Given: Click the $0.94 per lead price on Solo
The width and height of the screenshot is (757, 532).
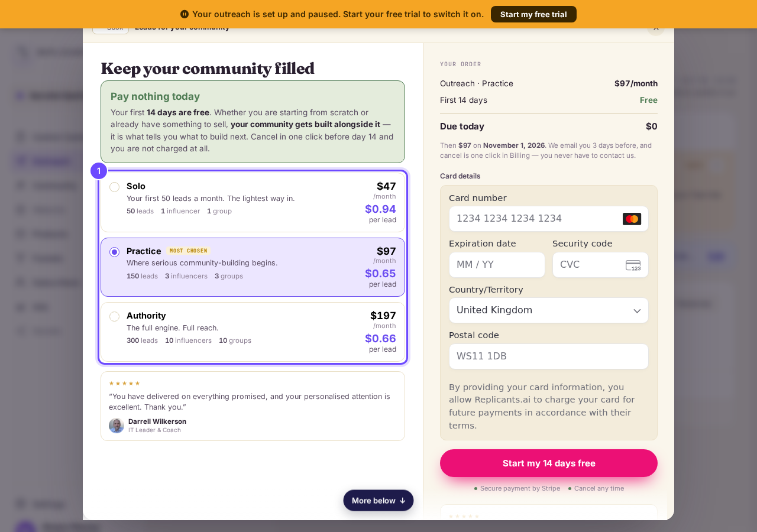Looking at the screenshot, I should (x=380, y=209).
